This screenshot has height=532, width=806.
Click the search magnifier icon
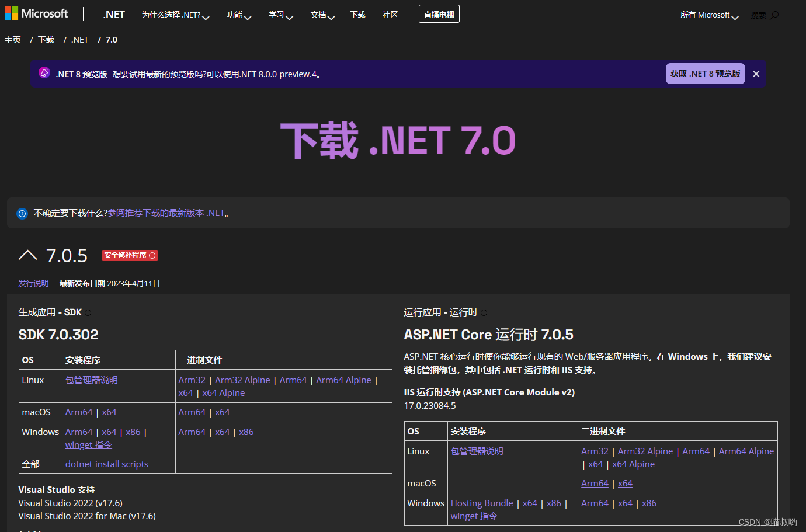(774, 15)
